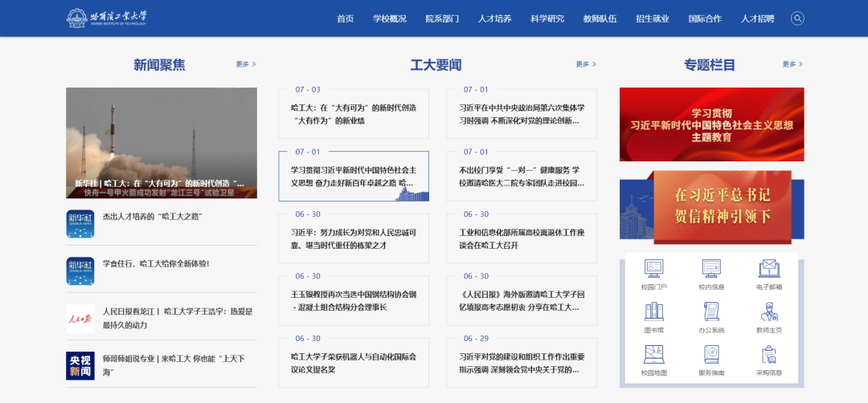The width and height of the screenshot is (868, 403).
Task: Open 不出校门享受“一对一”健康服务 news
Action: click(x=522, y=176)
